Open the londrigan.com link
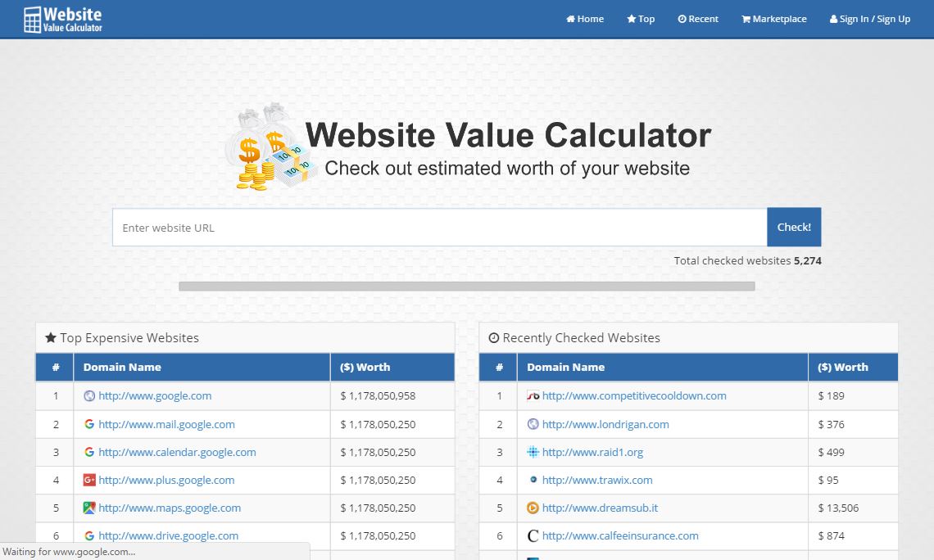 point(605,424)
